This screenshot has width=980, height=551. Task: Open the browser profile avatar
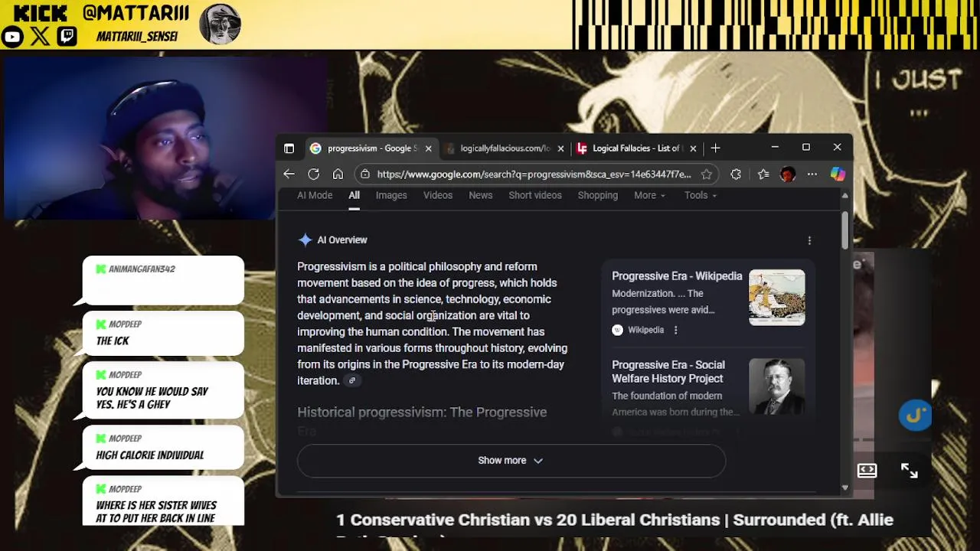(x=787, y=174)
